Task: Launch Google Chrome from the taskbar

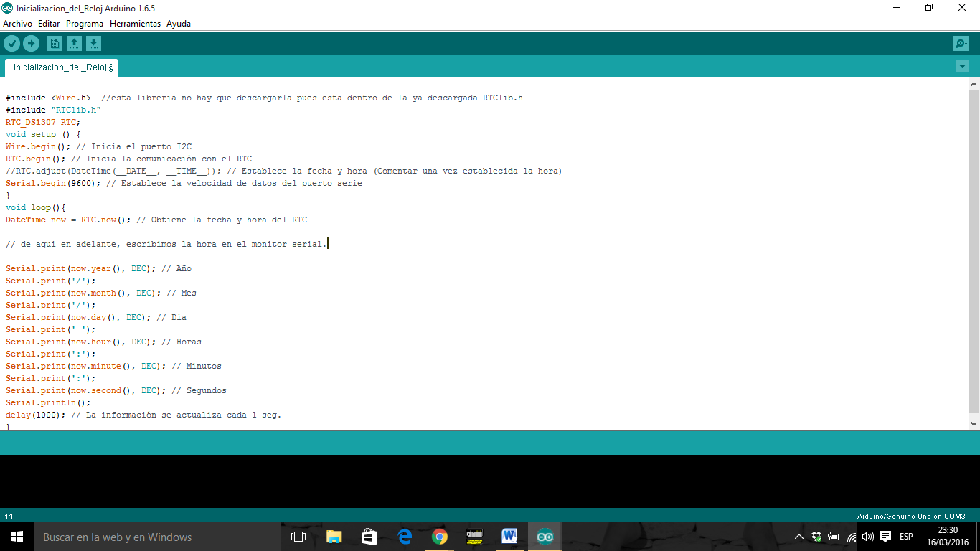Action: pos(438,536)
